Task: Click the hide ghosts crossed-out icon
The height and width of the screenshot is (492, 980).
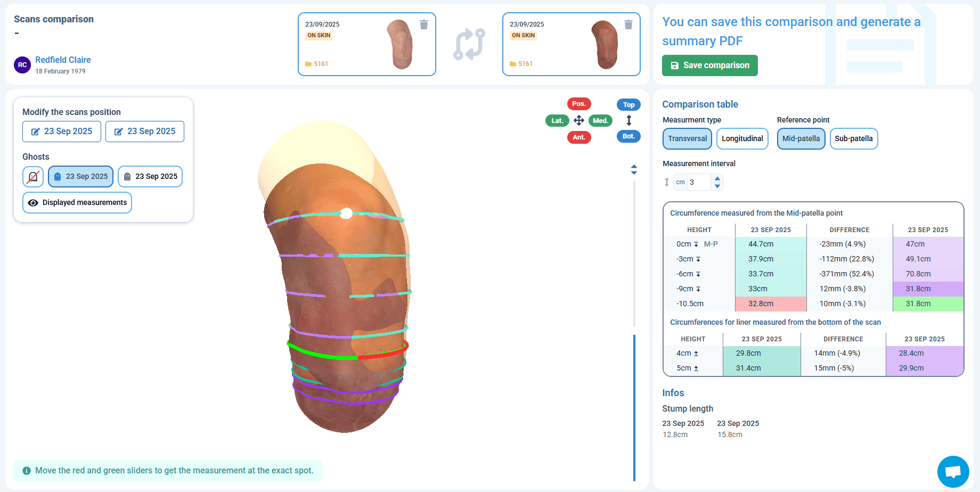Action: point(33,177)
